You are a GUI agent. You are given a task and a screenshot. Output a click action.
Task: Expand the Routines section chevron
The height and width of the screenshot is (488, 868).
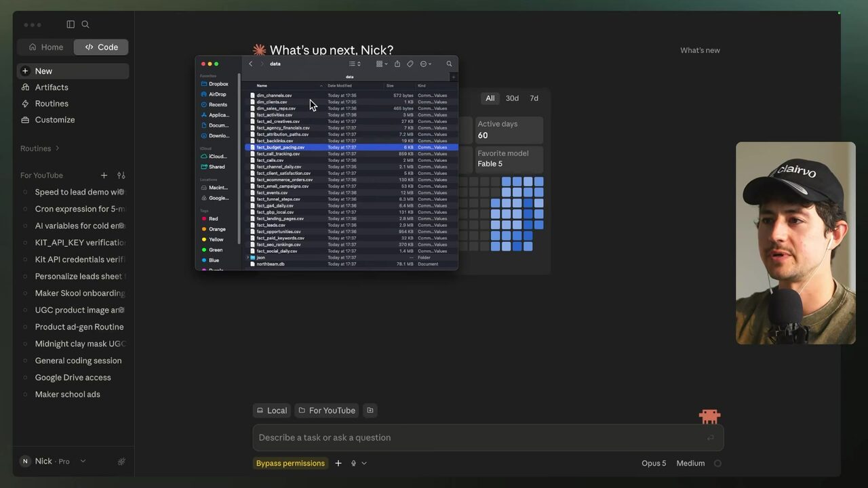57,148
